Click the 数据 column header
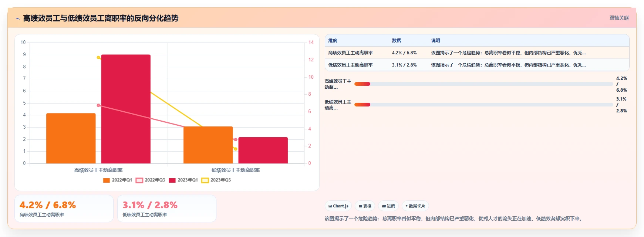The width and height of the screenshot is (644, 237). pyautogui.click(x=396, y=41)
